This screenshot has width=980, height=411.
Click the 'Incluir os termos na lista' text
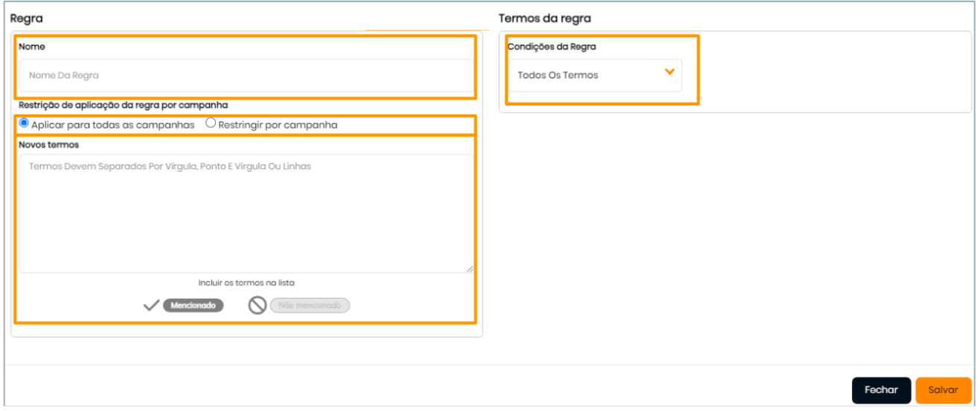246,282
